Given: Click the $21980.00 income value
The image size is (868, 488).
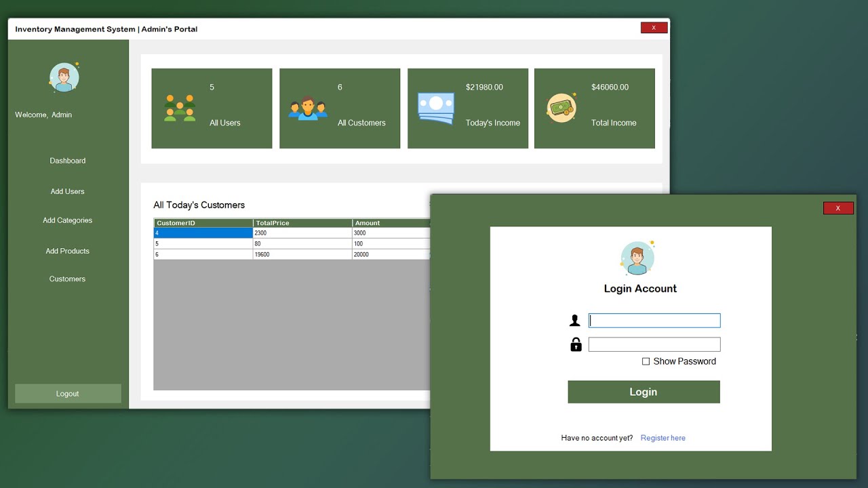Looking at the screenshot, I should [x=484, y=87].
